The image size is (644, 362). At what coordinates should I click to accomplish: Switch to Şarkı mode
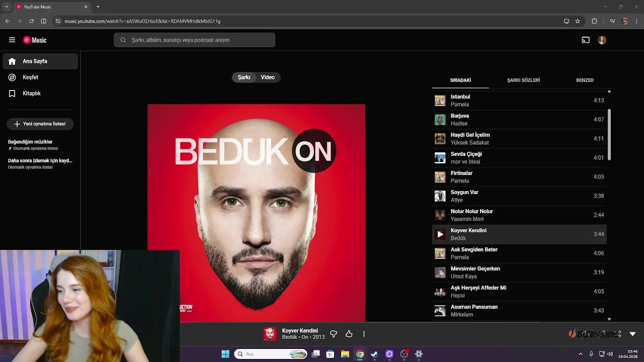[x=244, y=77]
